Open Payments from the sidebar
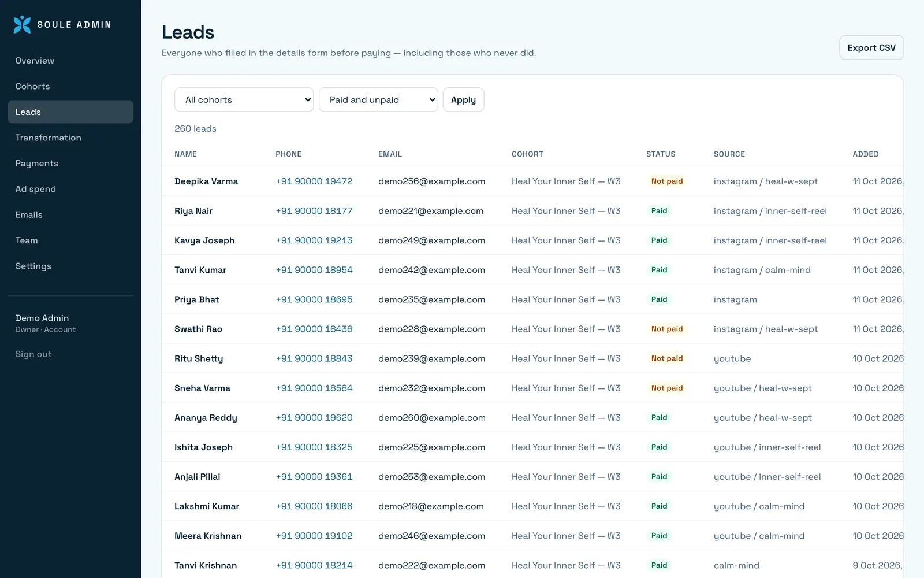Screen dimensions: 924x578 pyautogui.click(x=70, y=164)
